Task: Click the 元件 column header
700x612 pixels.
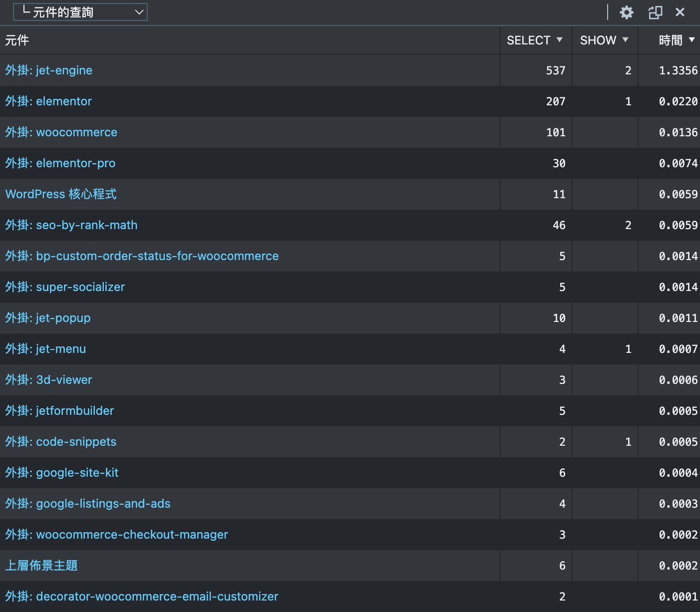Action: point(17,40)
